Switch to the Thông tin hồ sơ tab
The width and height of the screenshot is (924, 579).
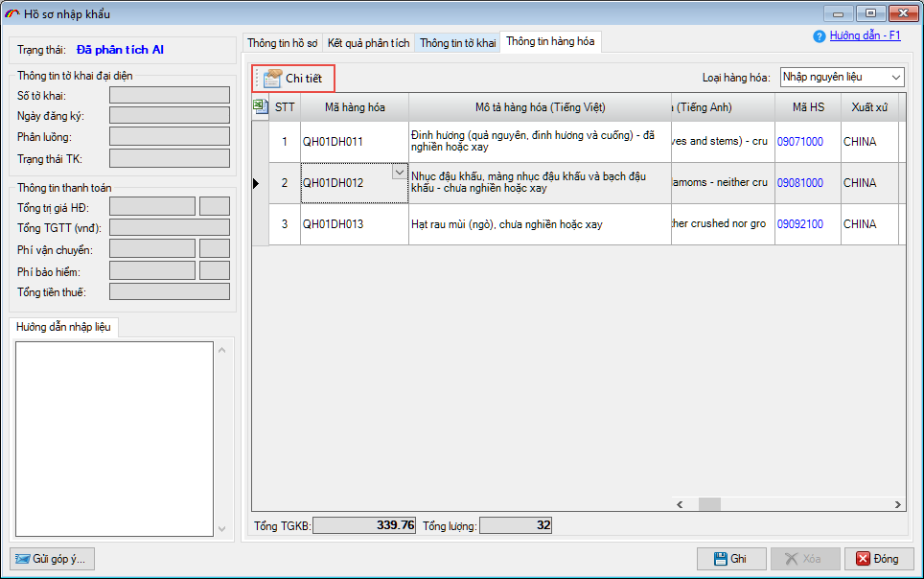point(282,43)
